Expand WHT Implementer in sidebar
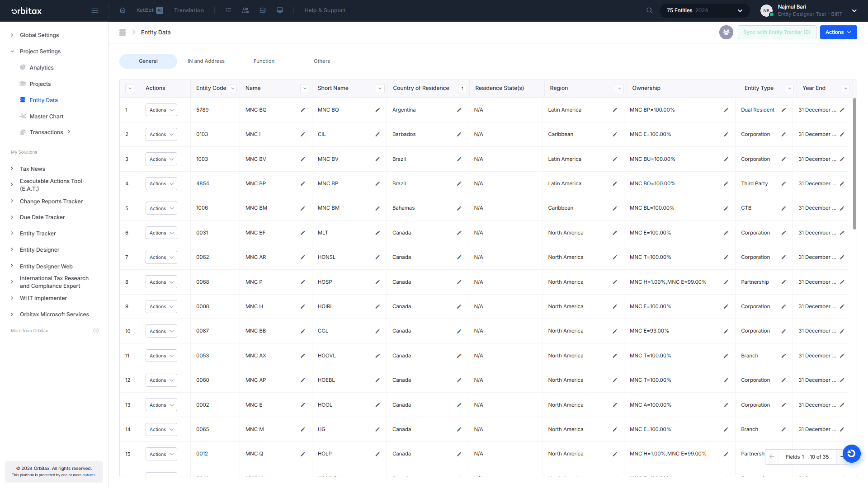Image resolution: width=868 pixels, height=488 pixels. pos(12,298)
